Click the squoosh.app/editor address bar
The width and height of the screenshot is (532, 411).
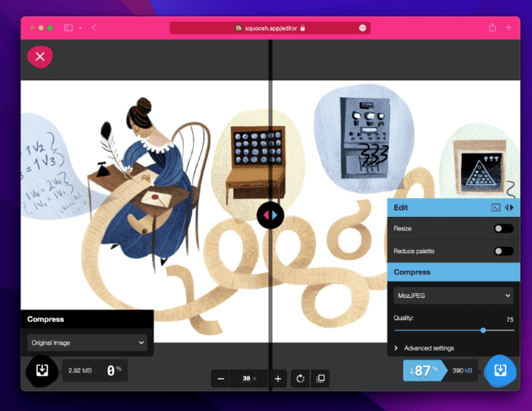tap(270, 28)
